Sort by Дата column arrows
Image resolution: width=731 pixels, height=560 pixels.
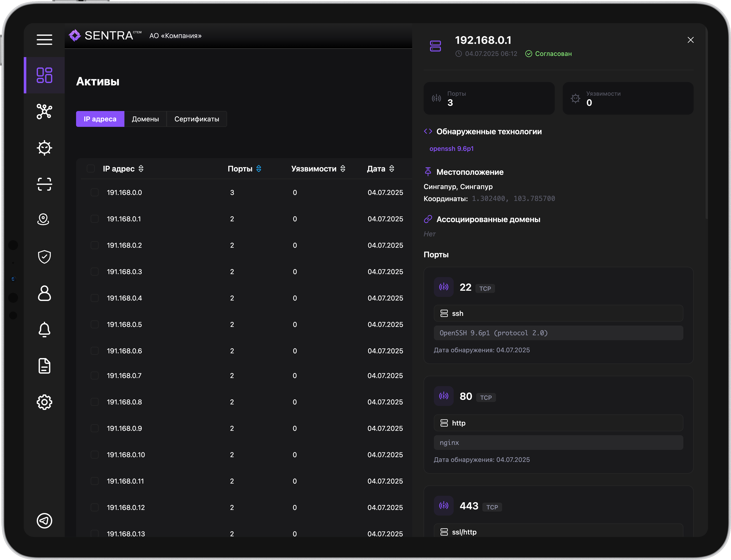tap(392, 169)
